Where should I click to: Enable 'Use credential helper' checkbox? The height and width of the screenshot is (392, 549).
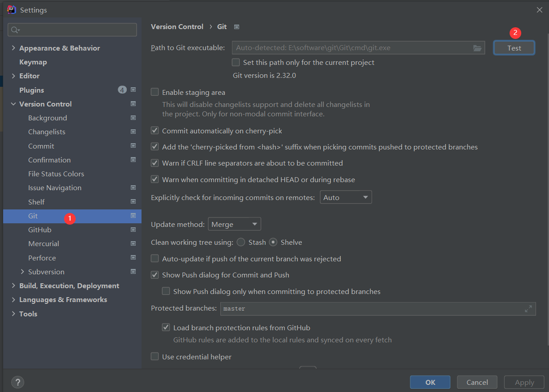155,357
